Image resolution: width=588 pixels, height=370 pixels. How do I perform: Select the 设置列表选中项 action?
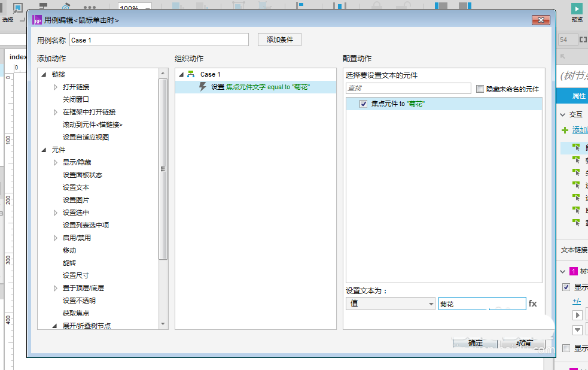click(x=86, y=225)
